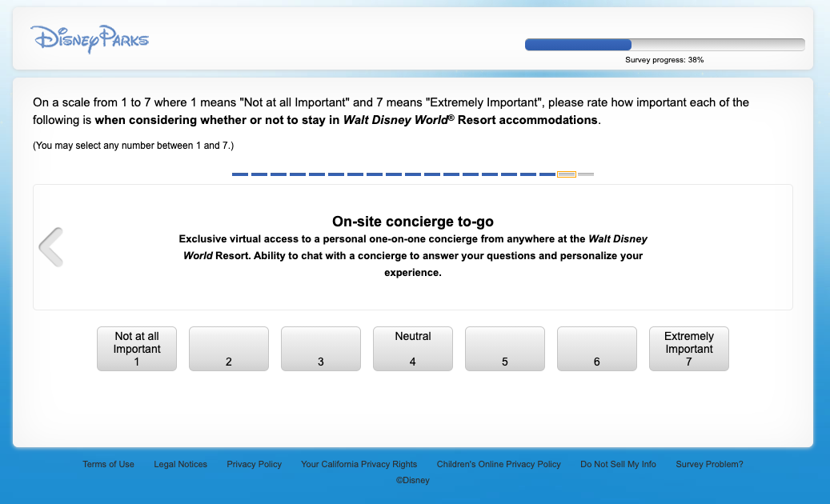Click the last gray step indicator dash
This screenshot has width=830, height=504.
click(x=586, y=174)
